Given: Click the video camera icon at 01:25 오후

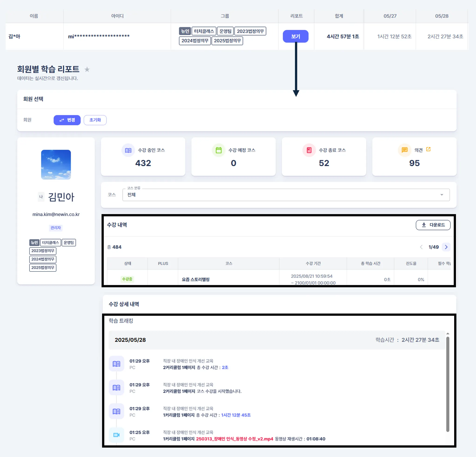Looking at the screenshot, I should click(x=116, y=435).
